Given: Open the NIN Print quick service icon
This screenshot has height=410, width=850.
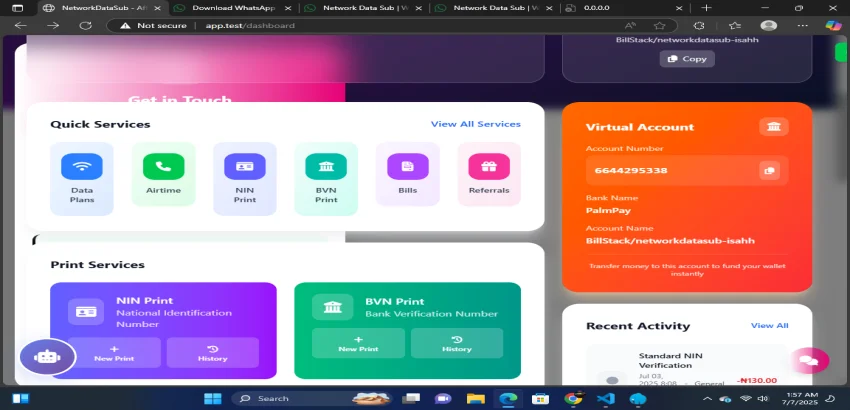Looking at the screenshot, I should pyautogui.click(x=244, y=166).
